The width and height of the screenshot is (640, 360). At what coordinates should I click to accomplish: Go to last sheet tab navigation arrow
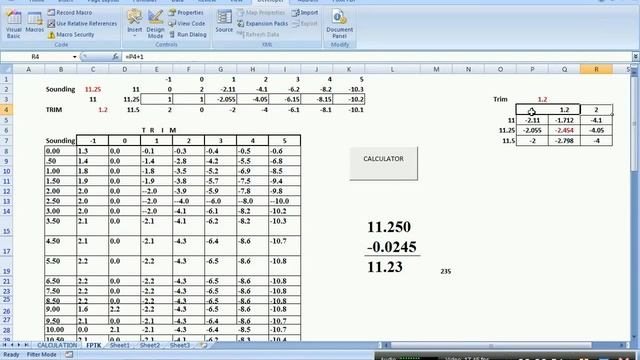click(x=26, y=345)
